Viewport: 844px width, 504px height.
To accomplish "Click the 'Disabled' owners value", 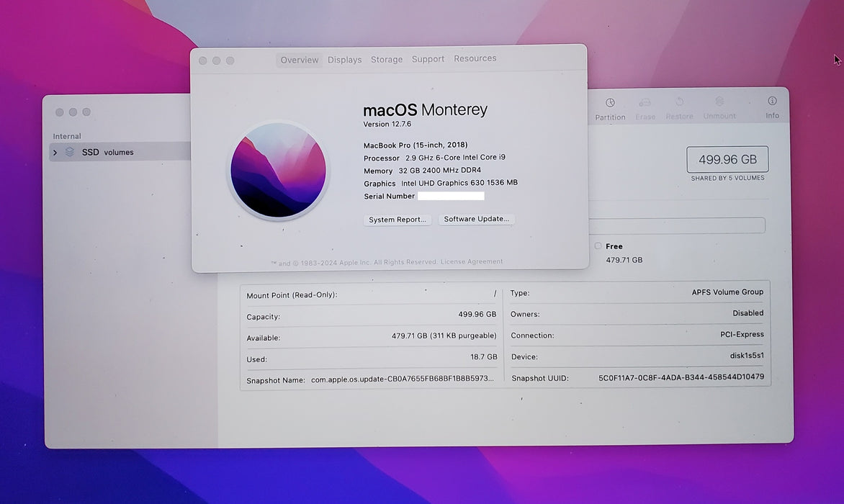I will pos(748,313).
